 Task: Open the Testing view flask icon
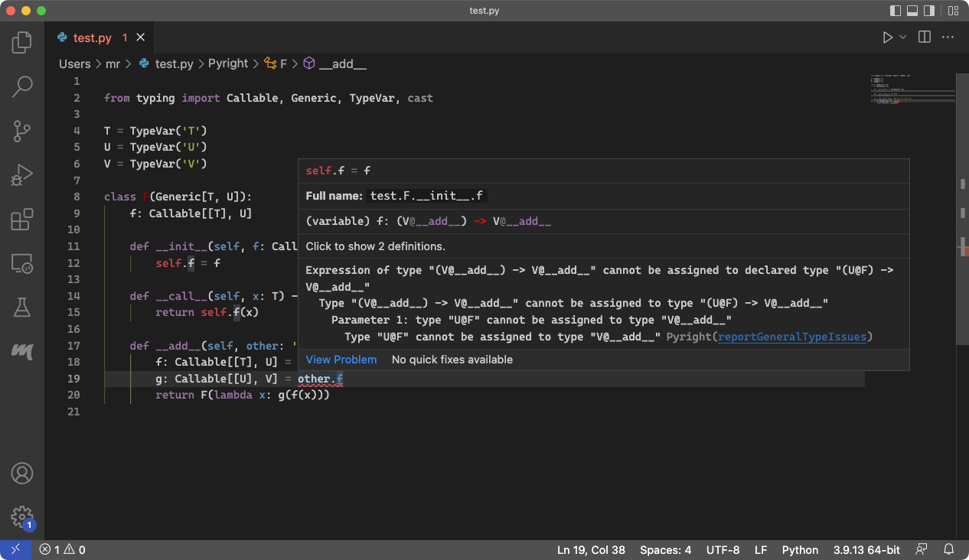[22, 307]
